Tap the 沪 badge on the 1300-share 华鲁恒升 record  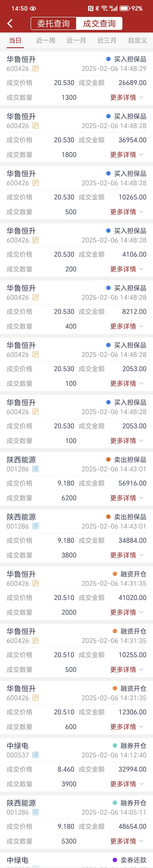click(x=35, y=68)
